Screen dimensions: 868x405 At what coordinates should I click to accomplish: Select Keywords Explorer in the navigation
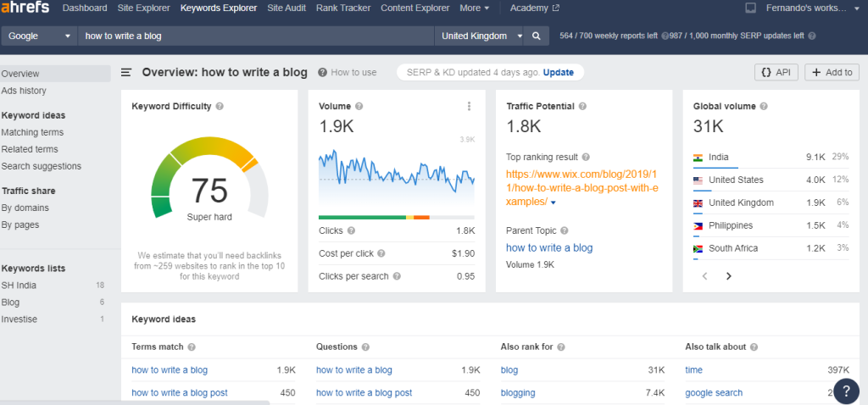coord(219,8)
